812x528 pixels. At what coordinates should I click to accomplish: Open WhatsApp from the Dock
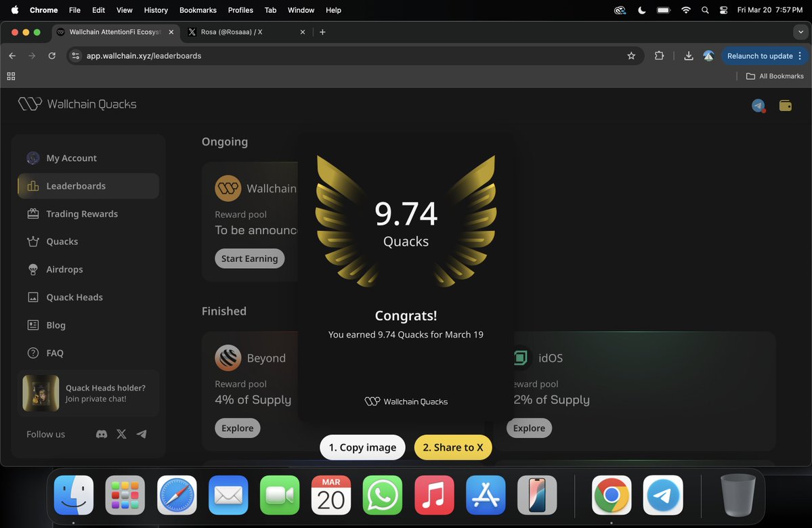click(382, 495)
